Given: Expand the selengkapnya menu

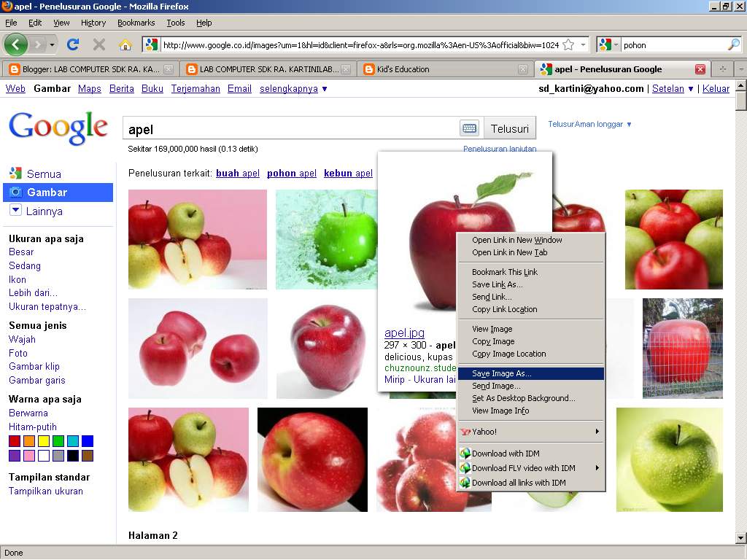Looking at the screenshot, I should click(x=293, y=88).
